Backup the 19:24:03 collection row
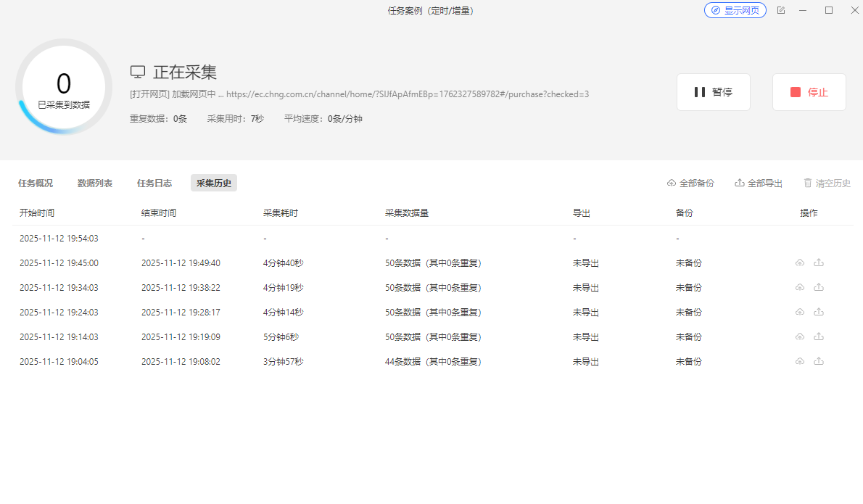 point(800,312)
